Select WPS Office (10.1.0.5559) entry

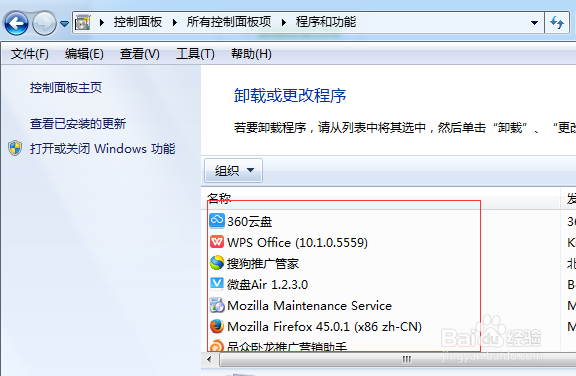[x=297, y=243]
